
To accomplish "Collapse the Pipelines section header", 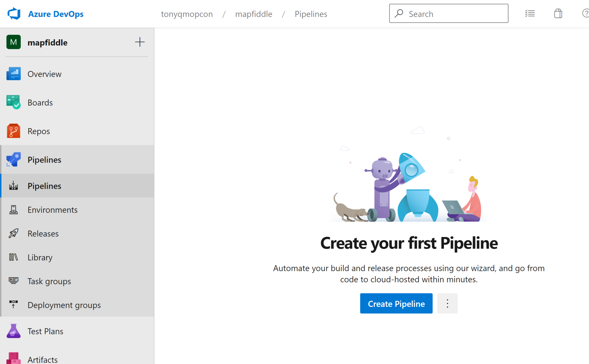I will coord(44,160).
